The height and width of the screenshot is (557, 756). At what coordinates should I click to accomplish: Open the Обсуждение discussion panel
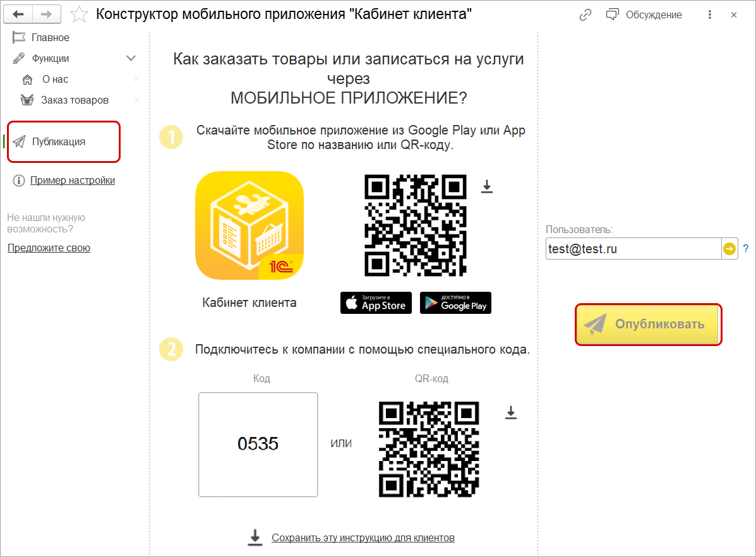644,15
